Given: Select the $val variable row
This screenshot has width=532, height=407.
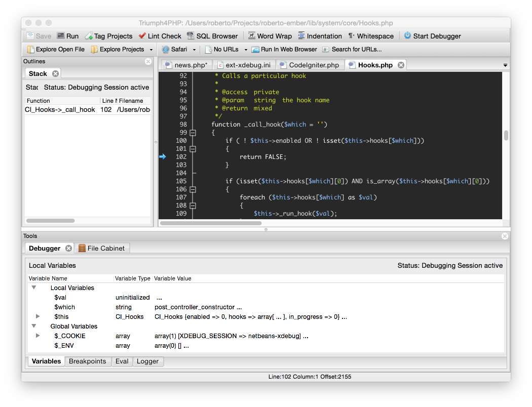Looking at the screenshot, I should click(x=266, y=298).
